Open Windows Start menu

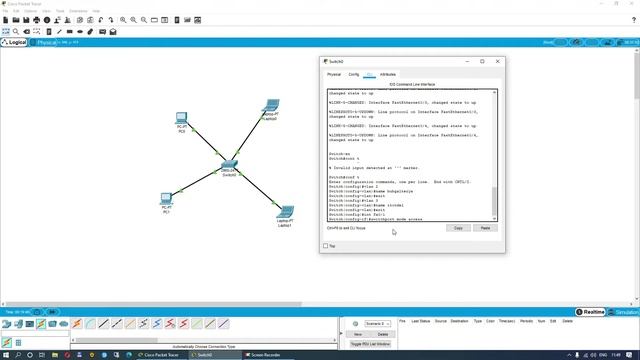tap(6, 355)
